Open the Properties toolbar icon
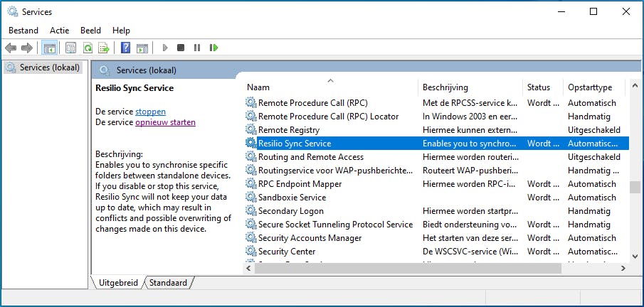 [x=70, y=48]
